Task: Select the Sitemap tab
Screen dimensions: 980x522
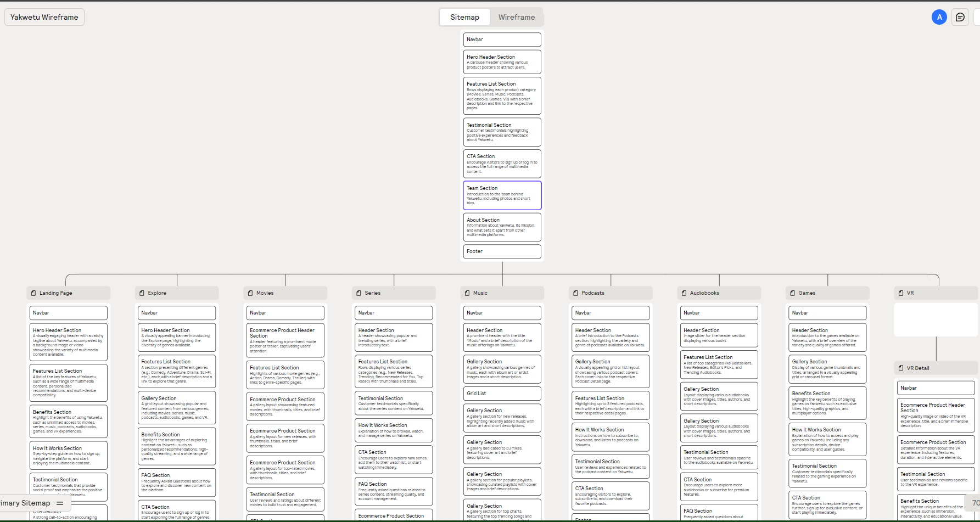Action: click(464, 17)
